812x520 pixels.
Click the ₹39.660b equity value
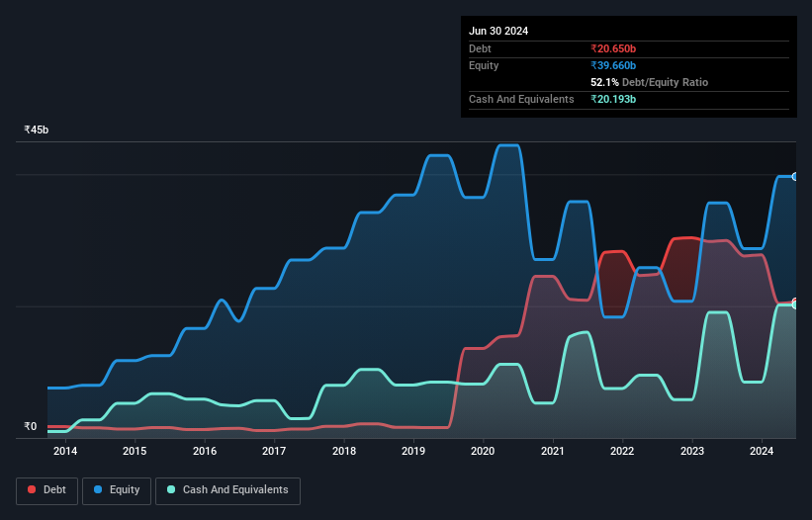[613, 65]
